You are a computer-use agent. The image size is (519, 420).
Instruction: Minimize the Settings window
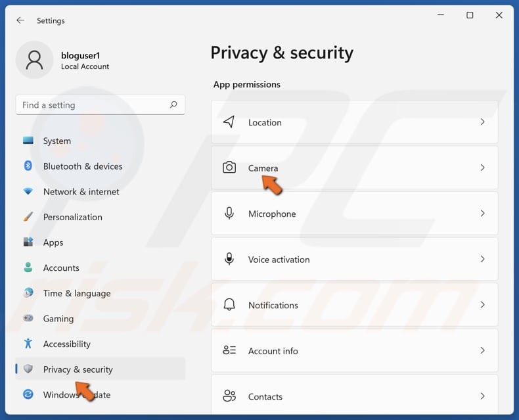pos(441,15)
